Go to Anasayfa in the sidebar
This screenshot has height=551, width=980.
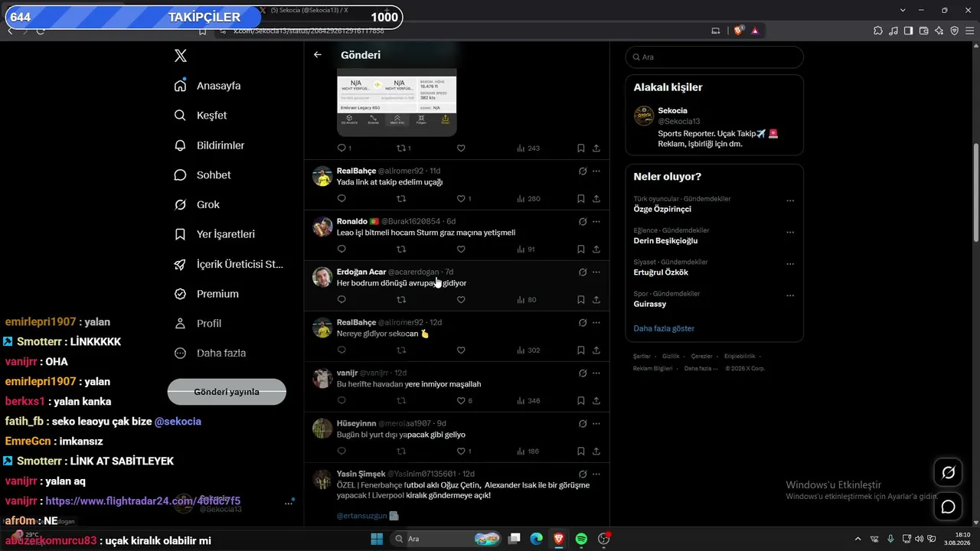pos(207,86)
